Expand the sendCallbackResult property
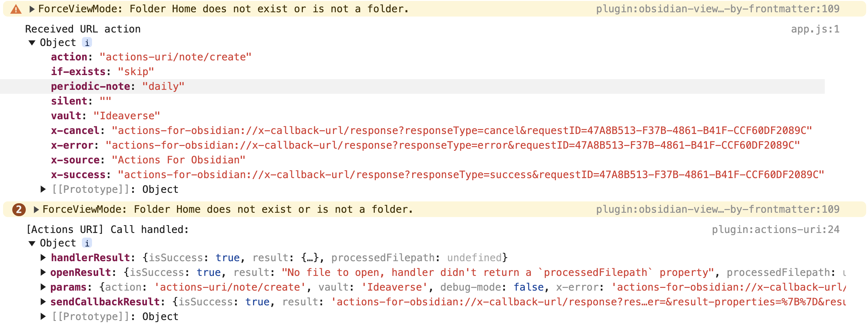The width and height of the screenshot is (868, 328). click(x=43, y=302)
